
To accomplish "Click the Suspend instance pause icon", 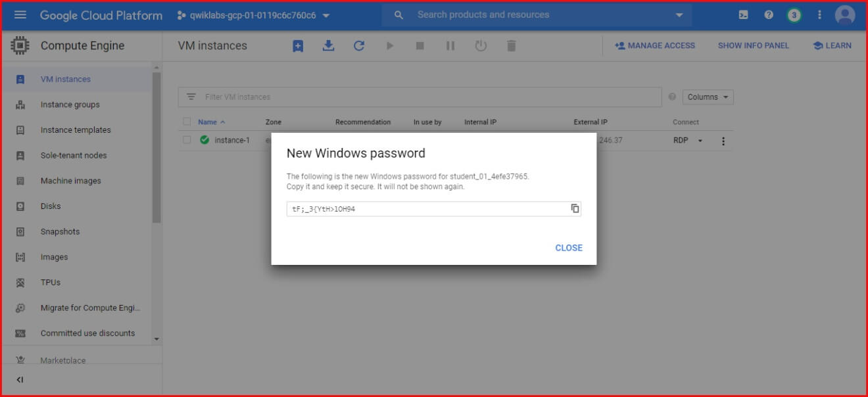I will [450, 45].
